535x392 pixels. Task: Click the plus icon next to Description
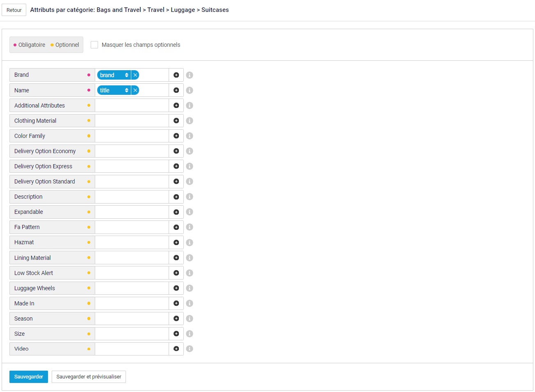176,197
